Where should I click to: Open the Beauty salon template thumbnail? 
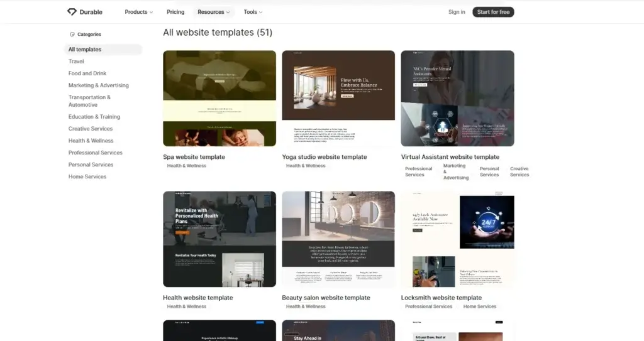tap(338, 239)
